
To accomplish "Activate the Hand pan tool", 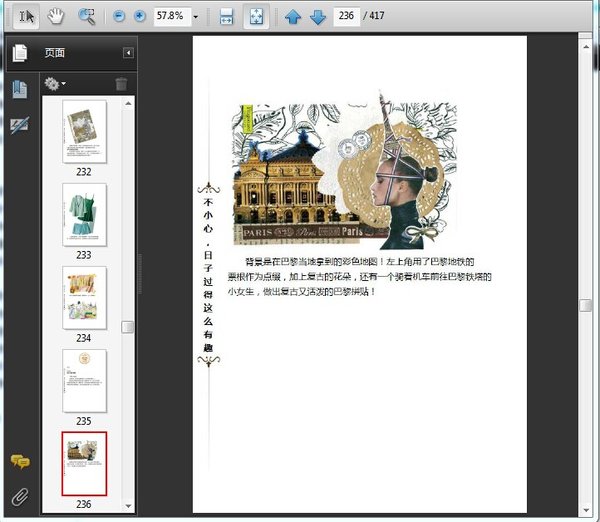I will click(x=57, y=16).
